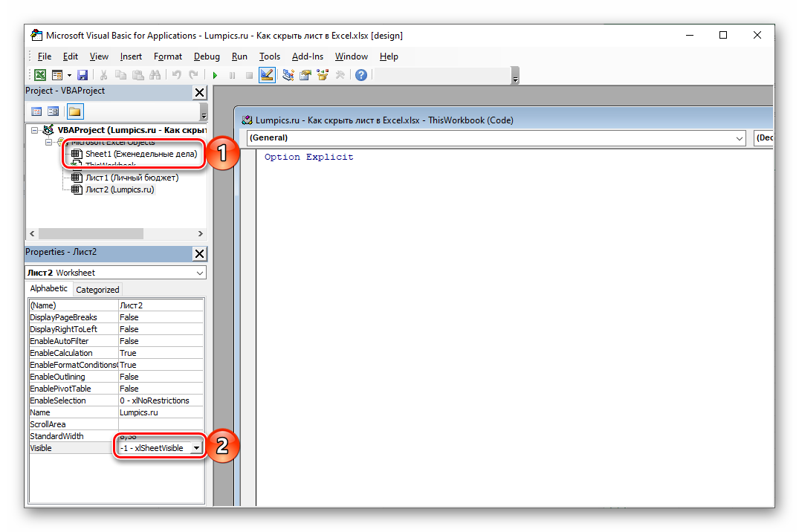This screenshot has height=532, width=799.
Task: Expand the (General) object combo box
Action: (739, 138)
